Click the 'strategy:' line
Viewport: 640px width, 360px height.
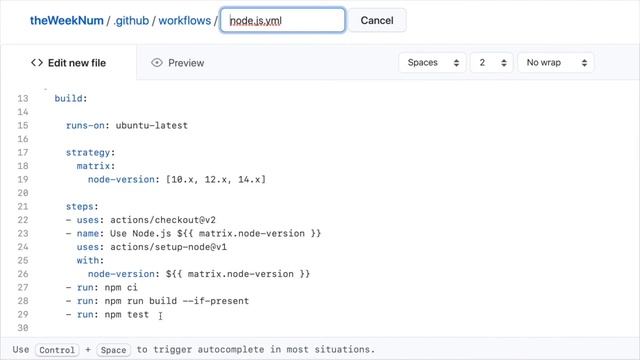[x=91, y=152]
